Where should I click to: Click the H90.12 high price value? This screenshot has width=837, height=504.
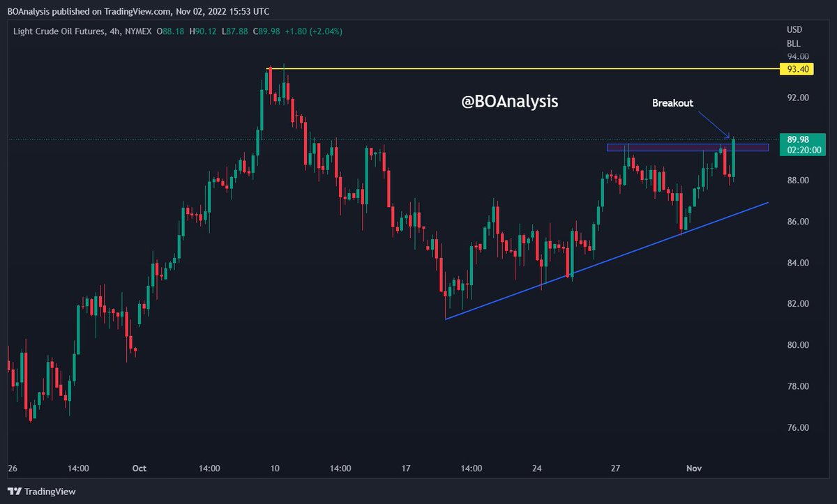pos(203,31)
